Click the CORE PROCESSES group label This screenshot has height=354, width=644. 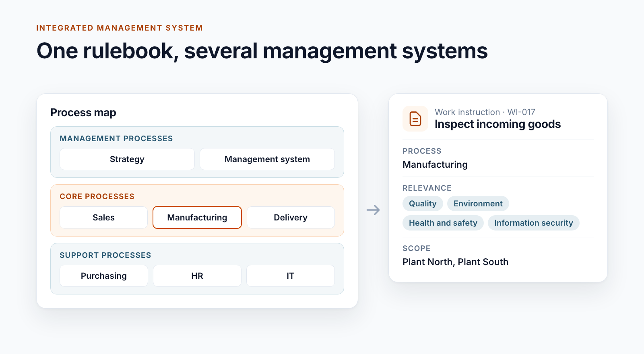[97, 197]
